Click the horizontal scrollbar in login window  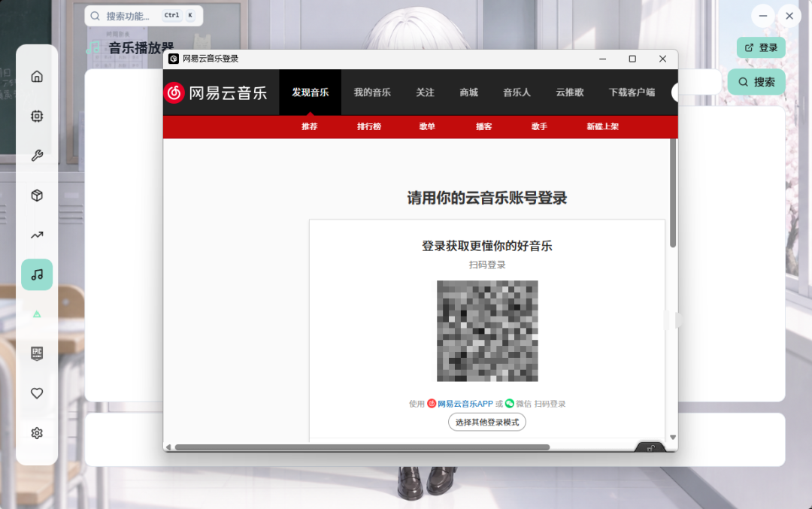(x=362, y=447)
